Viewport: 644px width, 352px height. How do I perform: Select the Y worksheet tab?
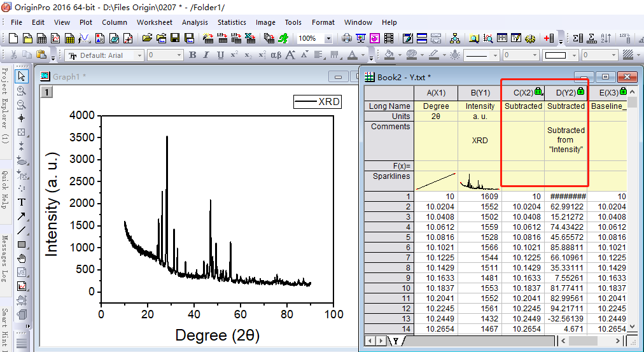(396, 341)
